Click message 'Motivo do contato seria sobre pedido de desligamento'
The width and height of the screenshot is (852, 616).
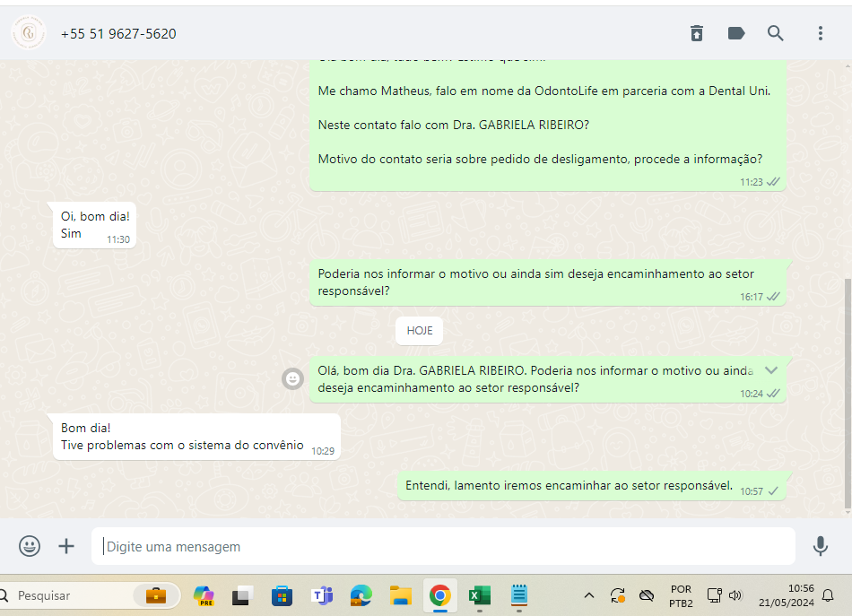click(x=540, y=160)
